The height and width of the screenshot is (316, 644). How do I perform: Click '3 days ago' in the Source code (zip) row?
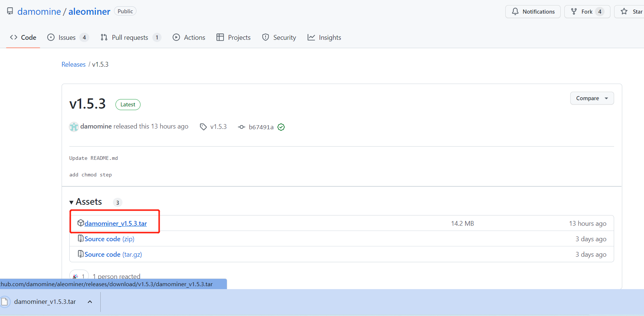(591, 239)
